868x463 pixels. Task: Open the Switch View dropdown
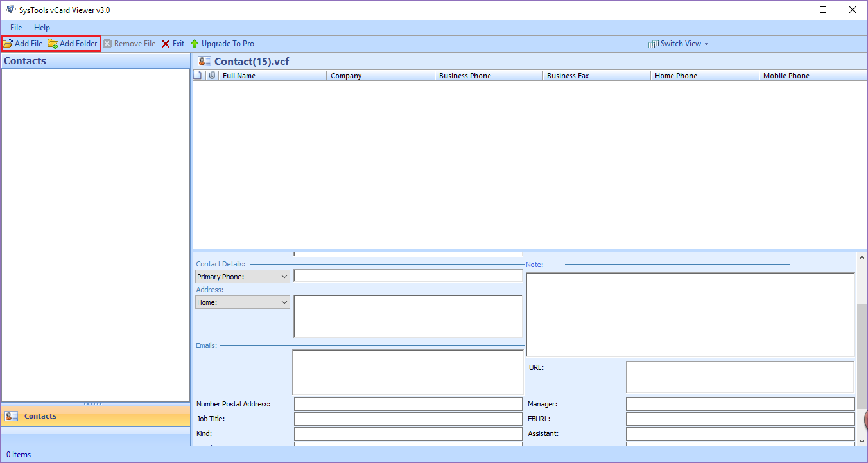click(x=706, y=44)
